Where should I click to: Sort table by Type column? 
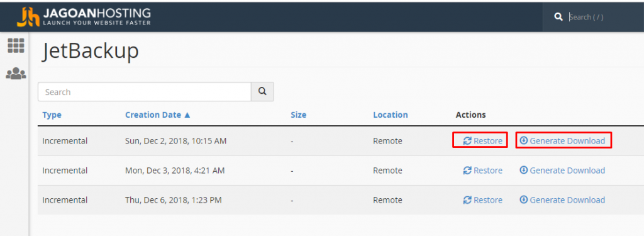coord(52,115)
